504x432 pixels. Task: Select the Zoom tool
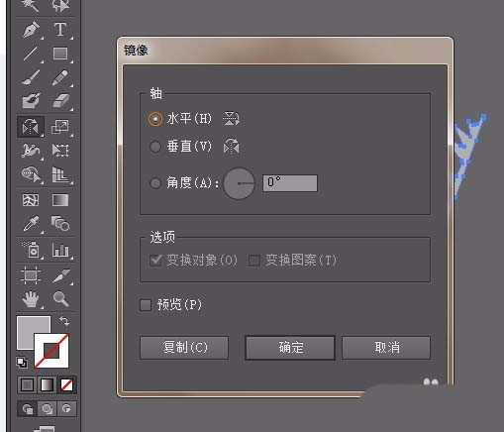pyautogui.click(x=60, y=299)
